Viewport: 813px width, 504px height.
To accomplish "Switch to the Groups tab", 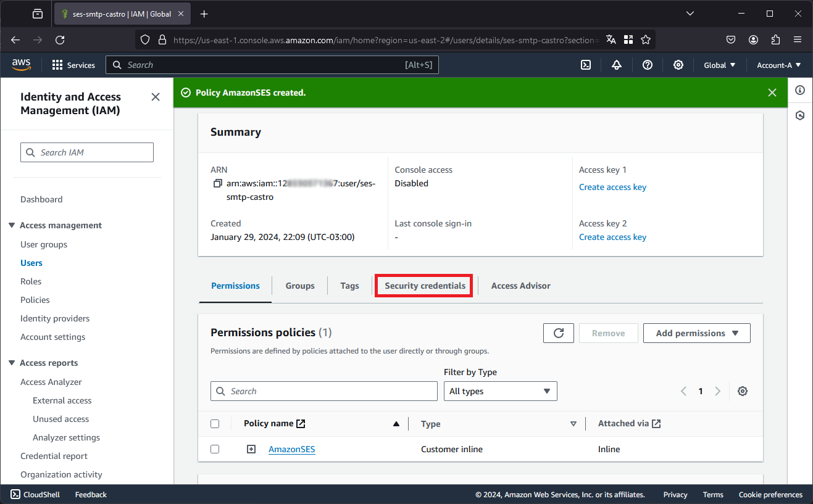I will (x=300, y=286).
